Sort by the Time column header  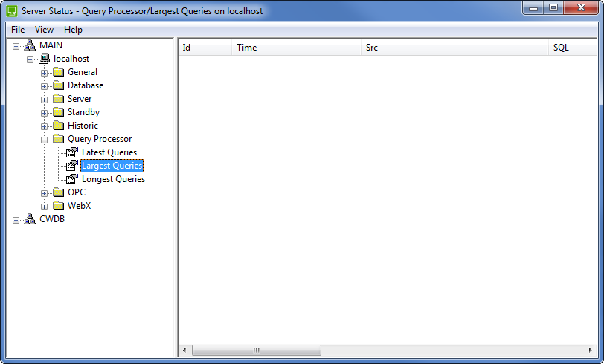point(296,48)
